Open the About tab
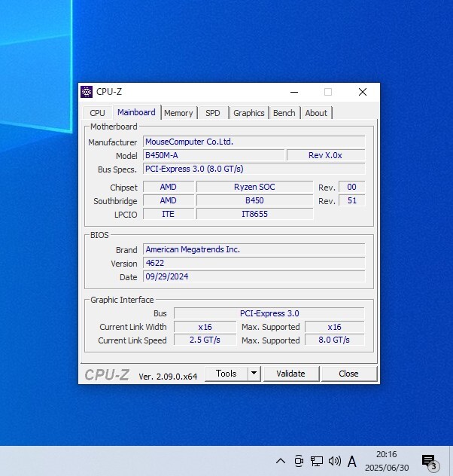The height and width of the screenshot is (476, 453). [x=316, y=113]
